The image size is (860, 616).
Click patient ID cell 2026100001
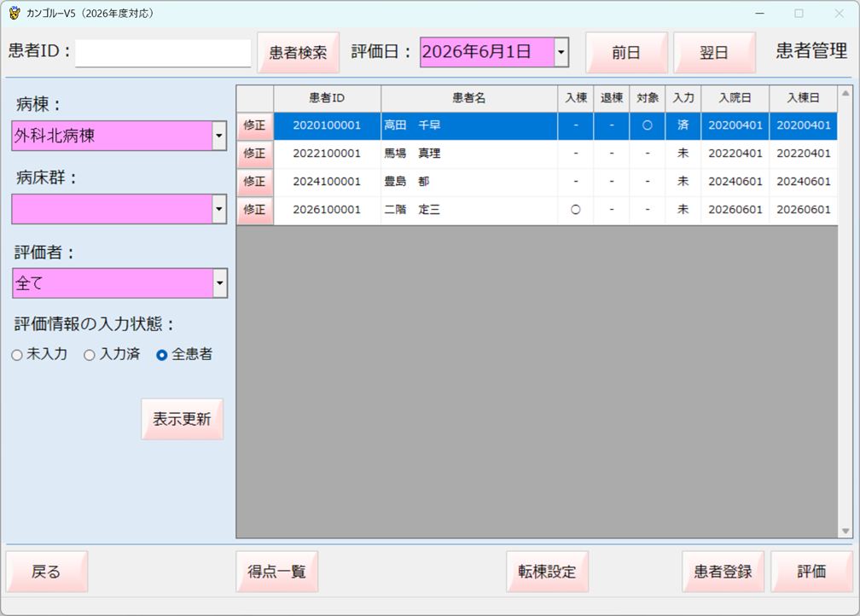(327, 210)
